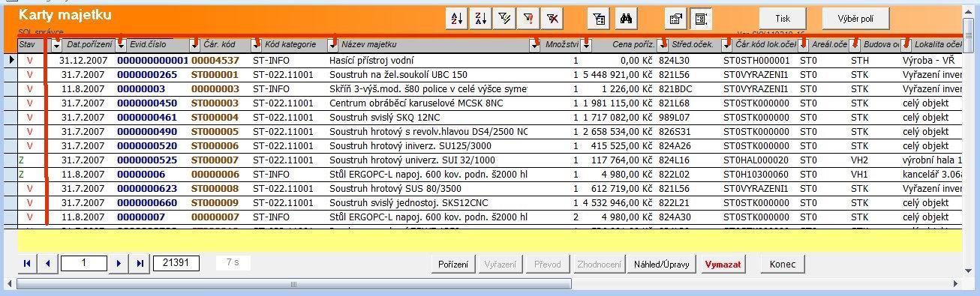The height and width of the screenshot is (296, 980).
Task: Click the Soustruh na žel.soukolí UBC 150 cell
Action: [x=428, y=74]
